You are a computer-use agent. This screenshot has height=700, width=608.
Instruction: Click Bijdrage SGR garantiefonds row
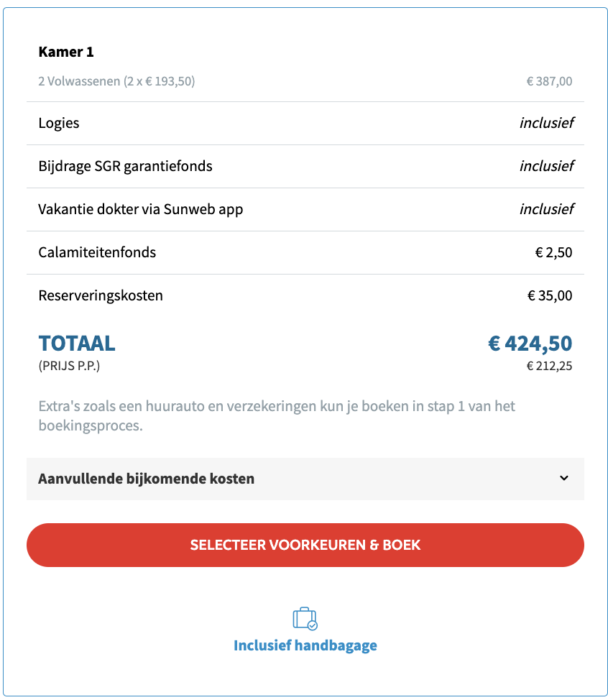pos(305,166)
